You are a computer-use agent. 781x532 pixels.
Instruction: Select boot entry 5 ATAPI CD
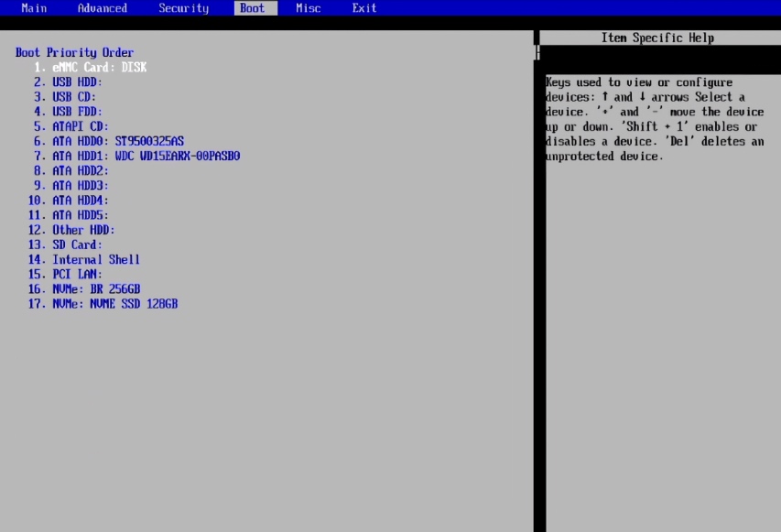pos(71,126)
